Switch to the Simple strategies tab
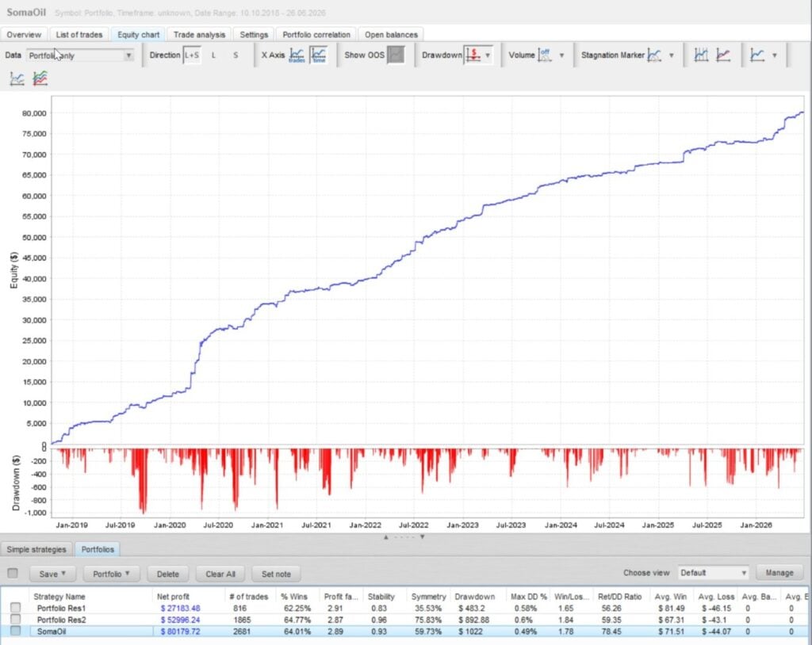Image resolution: width=812 pixels, height=645 pixels. (x=36, y=549)
